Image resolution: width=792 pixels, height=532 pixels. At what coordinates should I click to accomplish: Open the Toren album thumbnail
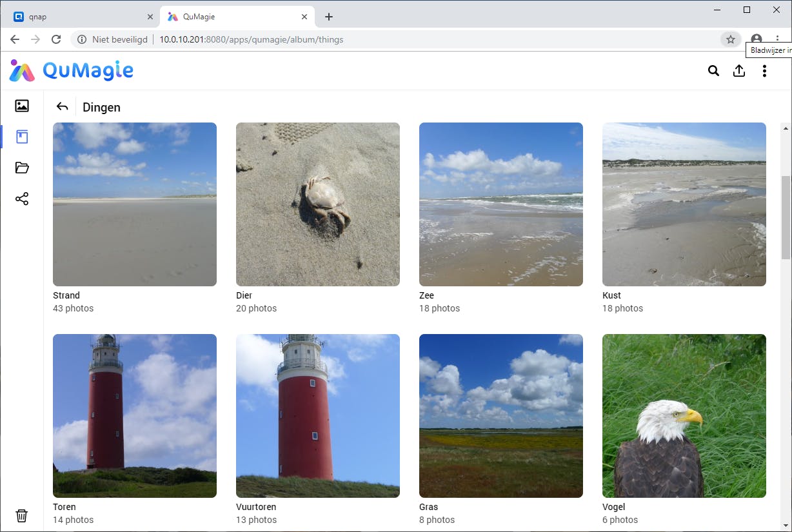click(135, 416)
